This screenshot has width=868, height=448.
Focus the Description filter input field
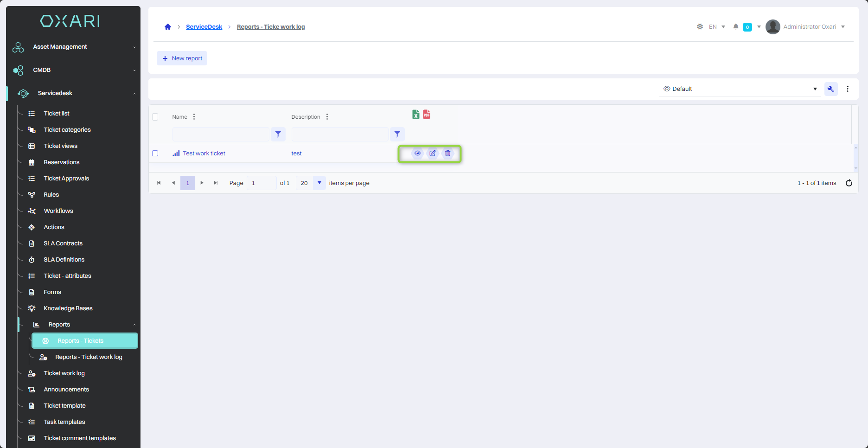[x=340, y=134]
